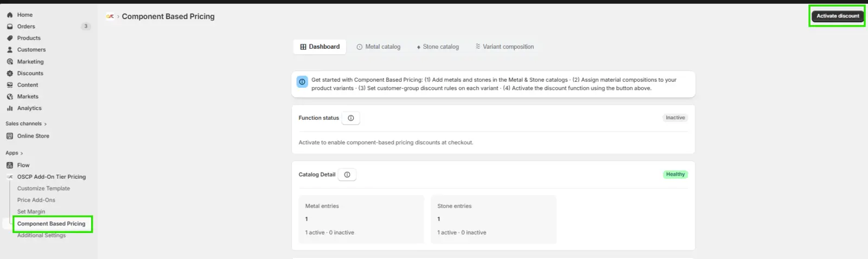Click the Orders inbox icon
This screenshot has height=259, width=868.
pos(10,27)
